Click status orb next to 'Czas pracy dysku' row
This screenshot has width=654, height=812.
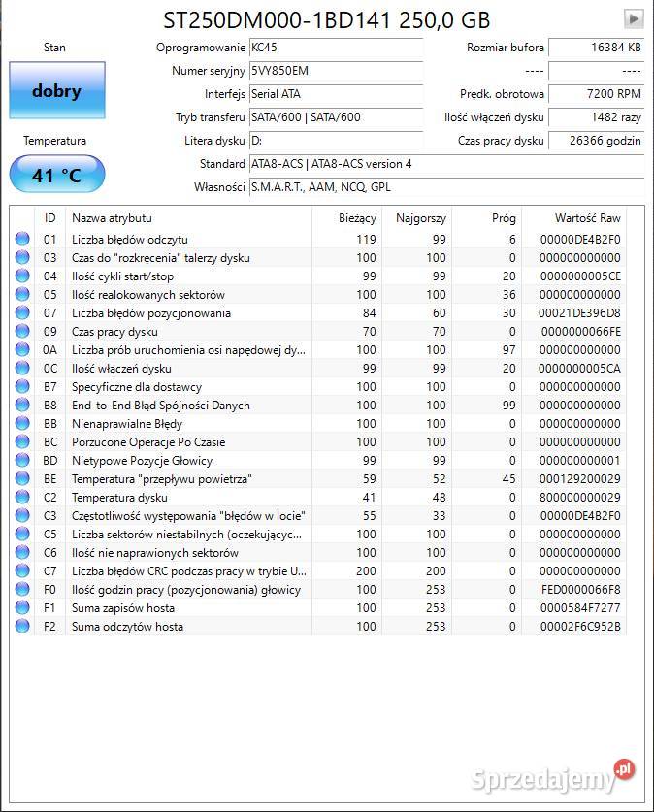(22, 332)
